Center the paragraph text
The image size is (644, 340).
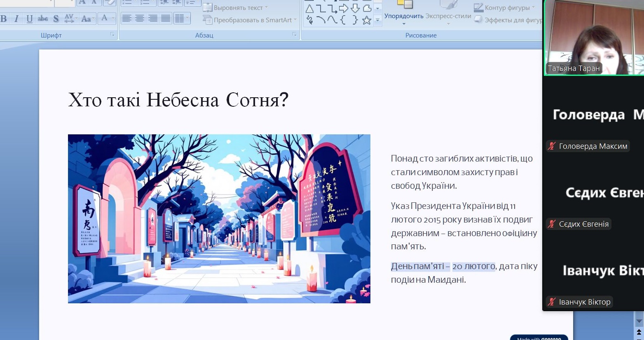(x=140, y=19)
